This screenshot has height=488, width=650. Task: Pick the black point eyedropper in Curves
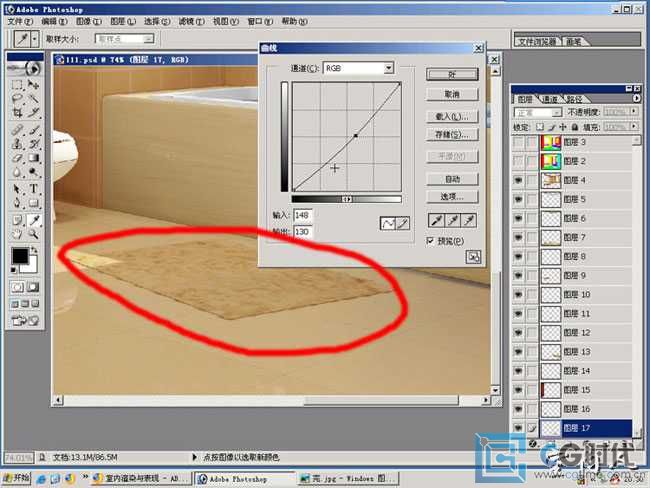(x=436, y=221)
